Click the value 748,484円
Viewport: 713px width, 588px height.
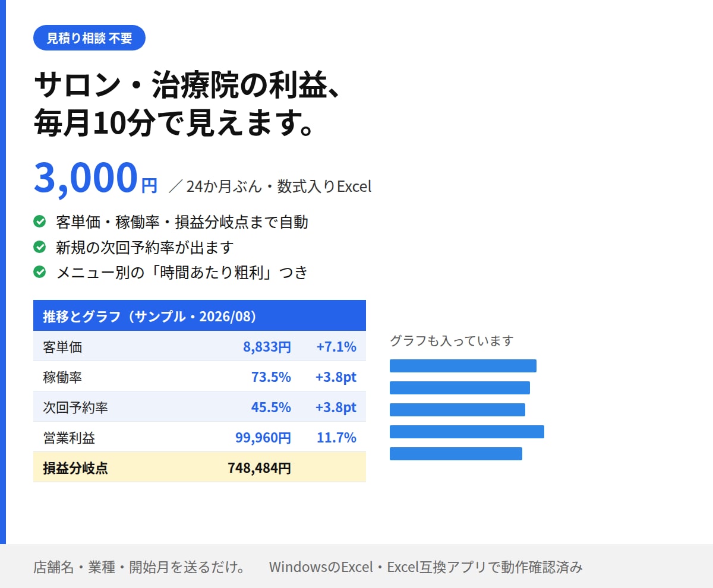(259, 468)
